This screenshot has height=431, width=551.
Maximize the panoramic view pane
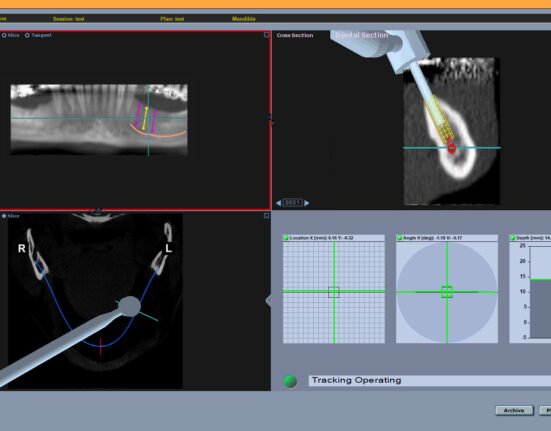pyautogui.click(x=266, y=35)
